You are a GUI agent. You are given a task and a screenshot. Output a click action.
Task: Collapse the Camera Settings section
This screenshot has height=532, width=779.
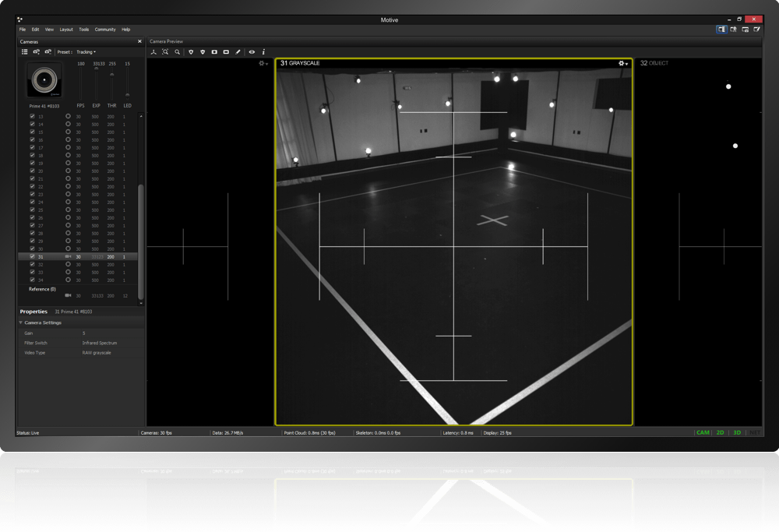21,322
